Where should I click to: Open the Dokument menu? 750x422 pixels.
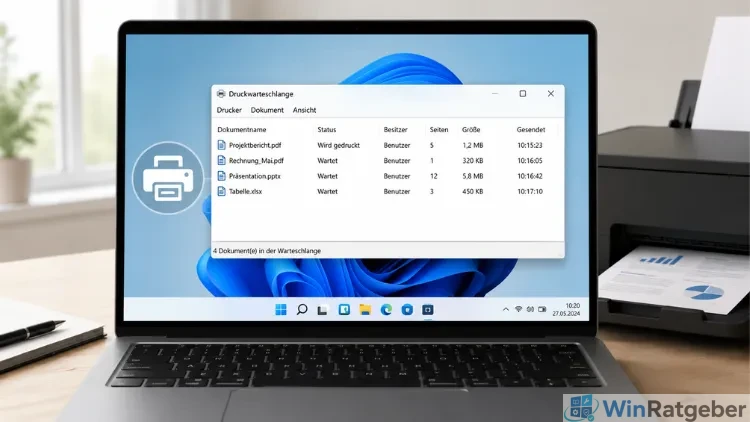coord(267,110)
